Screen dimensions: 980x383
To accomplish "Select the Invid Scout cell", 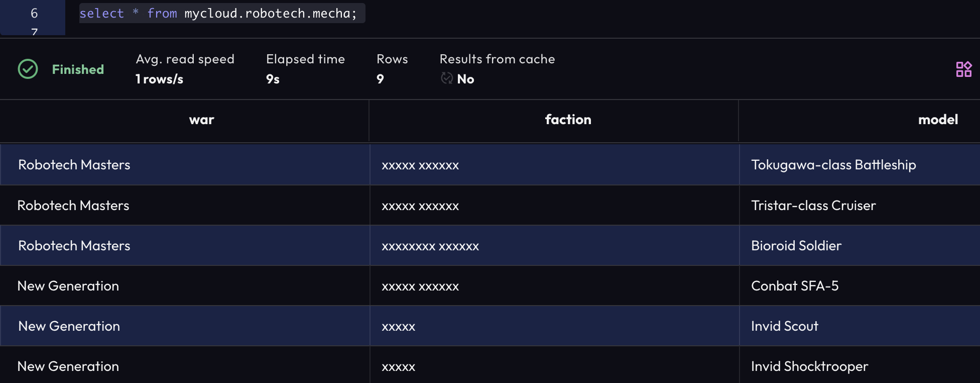I will (785, 326).
